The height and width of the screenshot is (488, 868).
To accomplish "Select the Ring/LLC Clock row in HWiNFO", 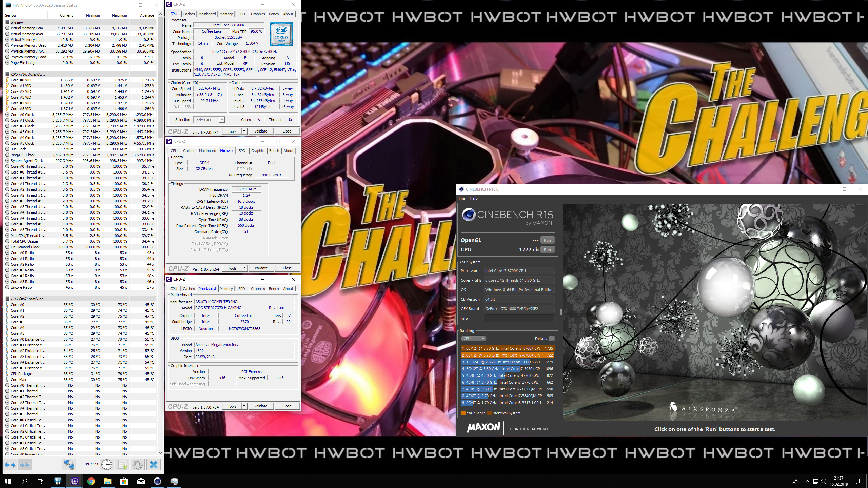I will 80,155.
